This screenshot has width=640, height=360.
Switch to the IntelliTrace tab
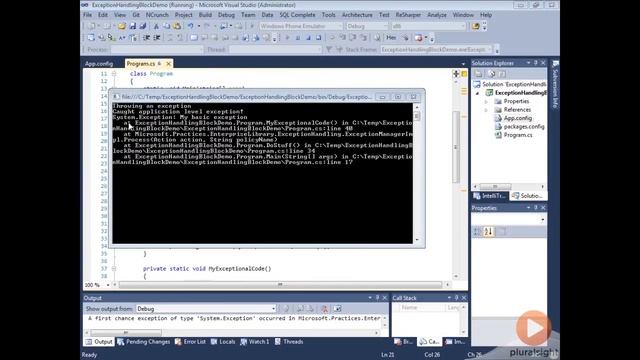pyautogui.click(x=490, y=196)
